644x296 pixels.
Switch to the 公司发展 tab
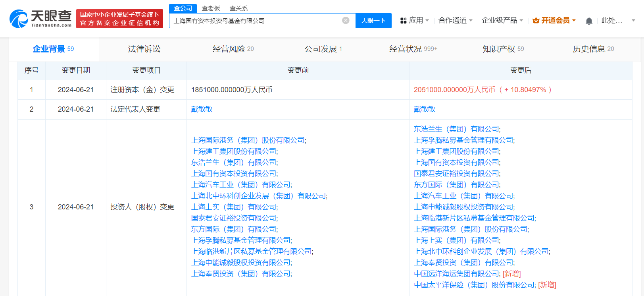(x=323, y=49)
